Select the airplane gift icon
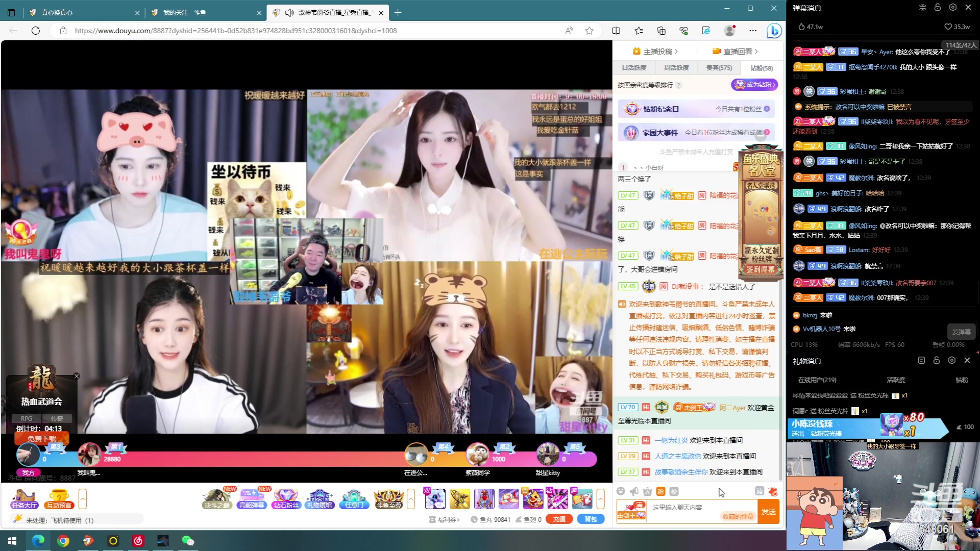The image size is (980, 551). [x=508, y=498]
